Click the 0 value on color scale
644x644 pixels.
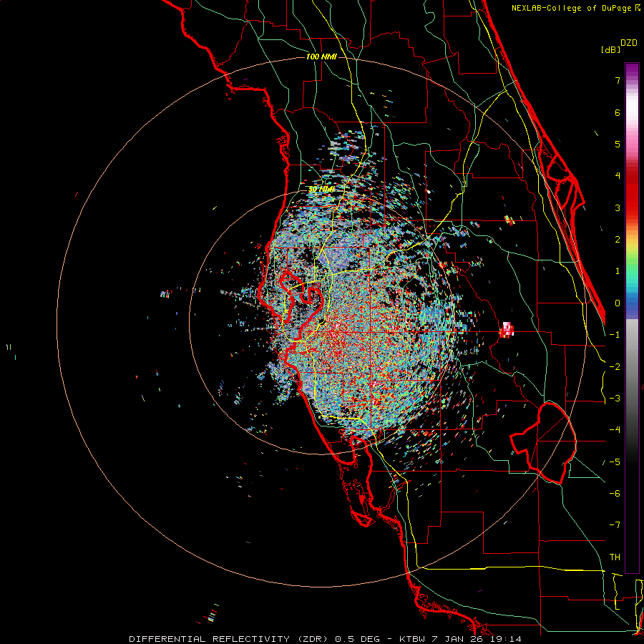[x=618, y=303]
